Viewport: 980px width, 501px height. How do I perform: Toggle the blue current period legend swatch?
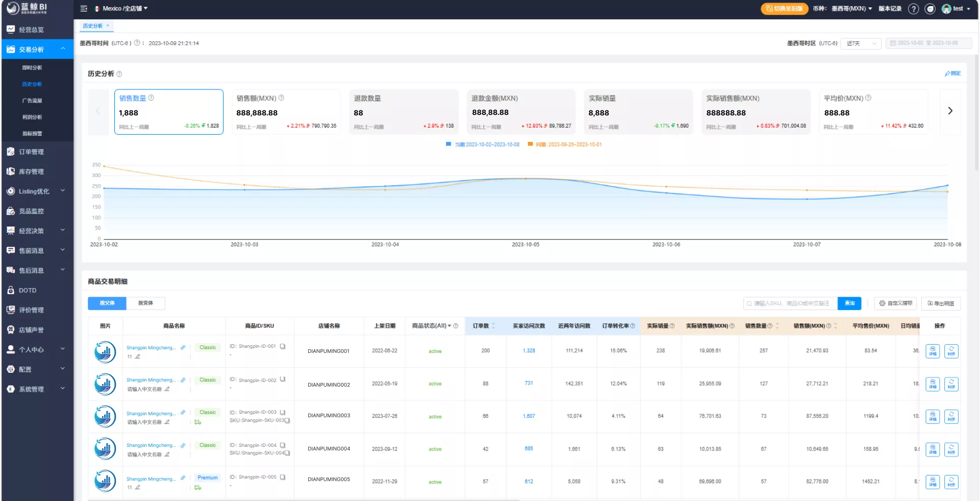pyautogui.click(x=449, y=145)
